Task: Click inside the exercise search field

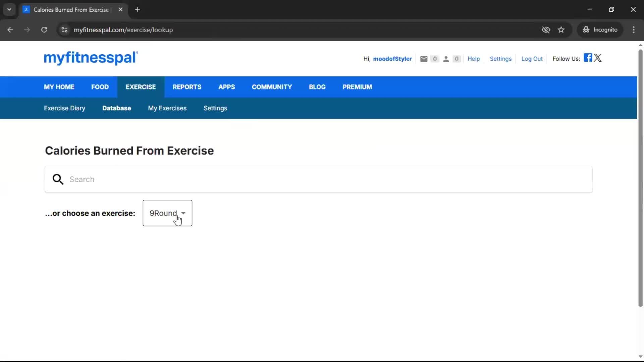Action: click(235, 179)
